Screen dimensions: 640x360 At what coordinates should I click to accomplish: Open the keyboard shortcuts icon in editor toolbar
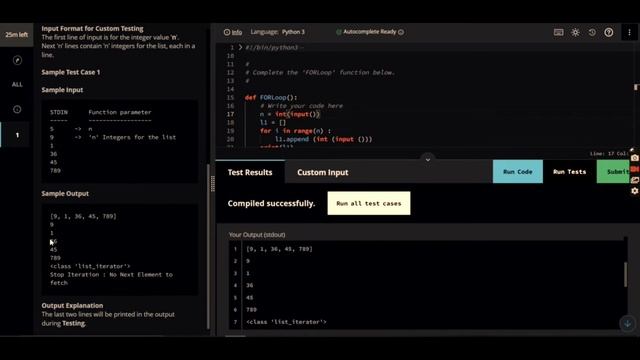[558, 32]
